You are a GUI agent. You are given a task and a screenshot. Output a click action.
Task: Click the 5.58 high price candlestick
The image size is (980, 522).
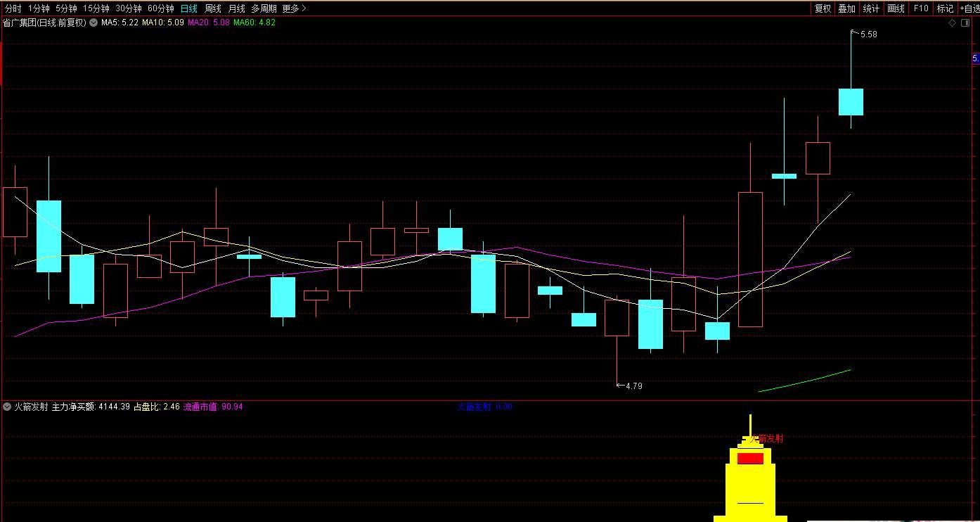click(851, 101)
